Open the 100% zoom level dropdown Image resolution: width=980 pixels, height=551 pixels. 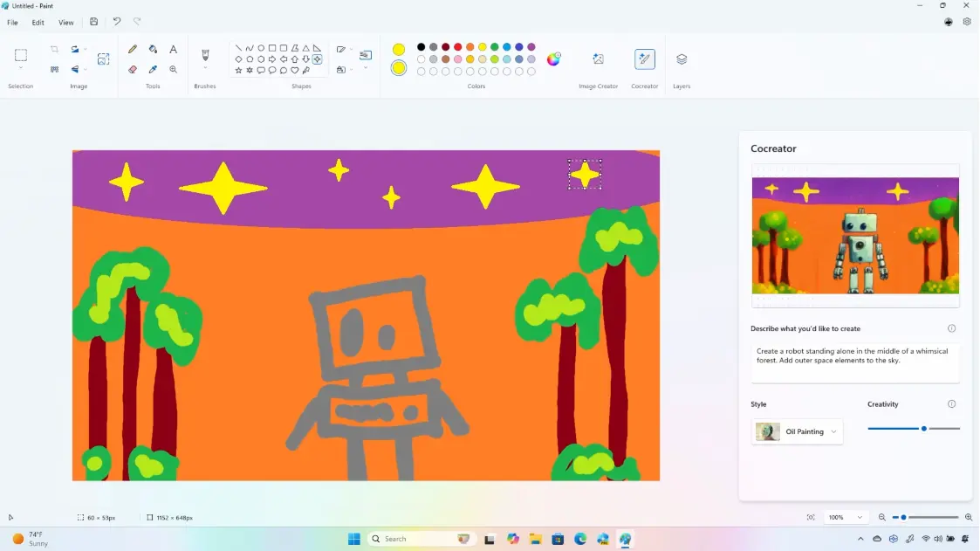(x=845, y=518)
